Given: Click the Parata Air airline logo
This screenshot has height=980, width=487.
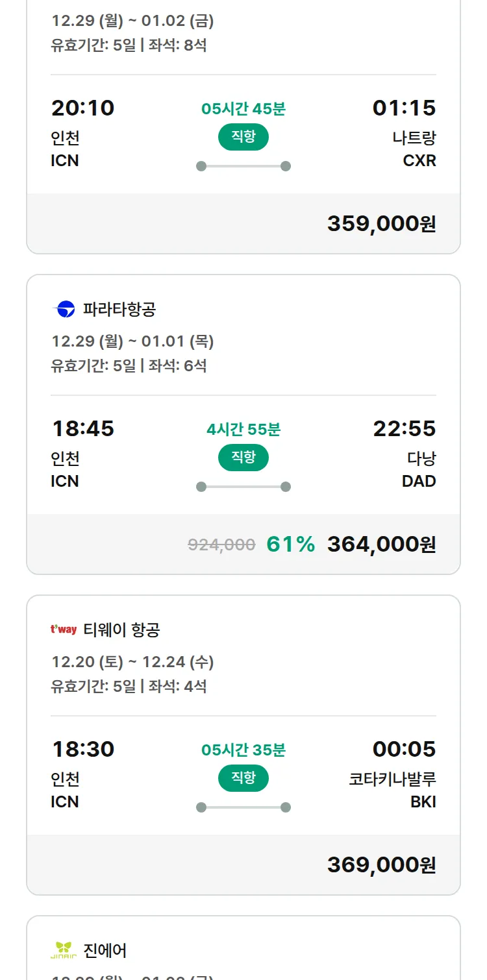Looking at the screenshot, I should [x=64, y=310].
